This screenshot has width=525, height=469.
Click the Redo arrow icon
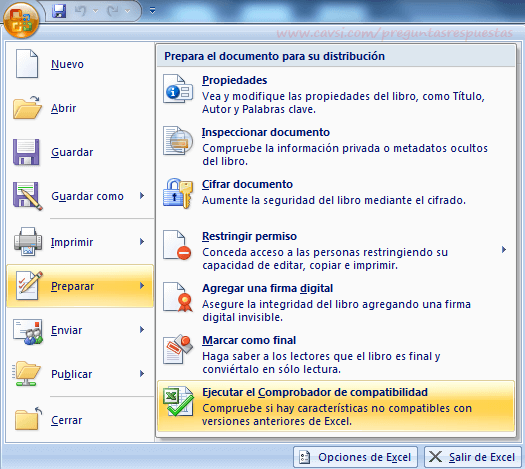112,11
